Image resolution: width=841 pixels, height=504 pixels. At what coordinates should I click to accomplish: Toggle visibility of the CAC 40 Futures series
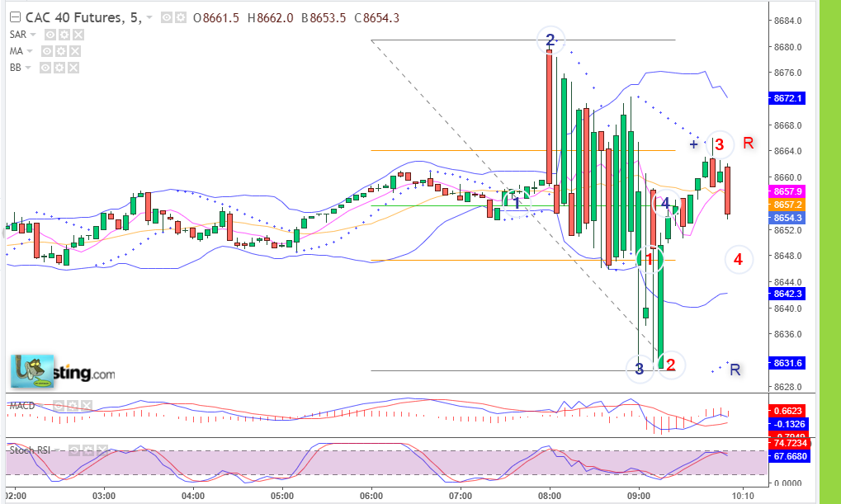[167, 18]
